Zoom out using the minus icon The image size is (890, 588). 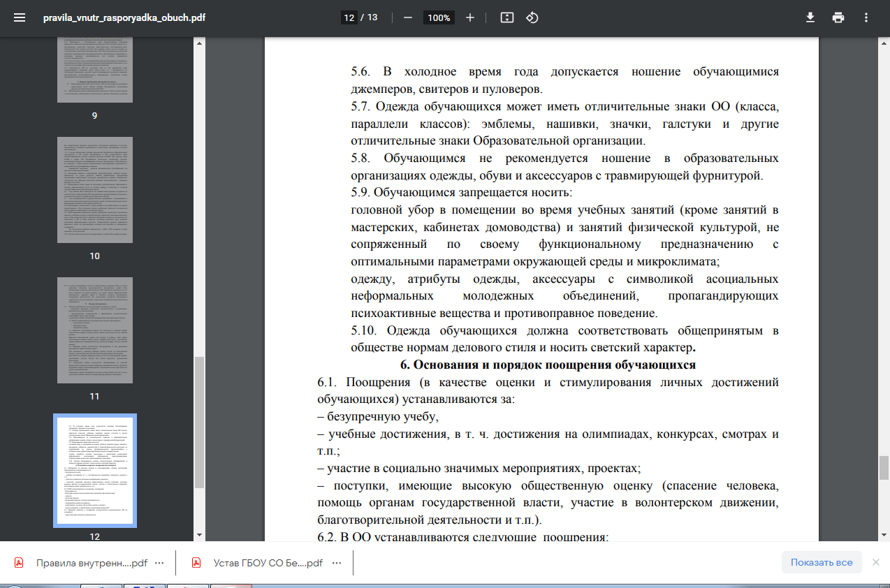(408, 17)
